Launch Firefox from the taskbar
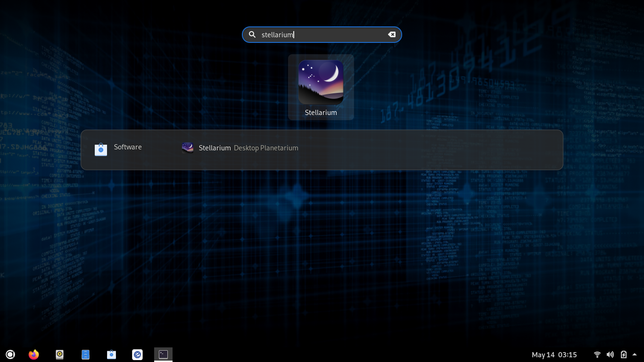This screenshot has width=644, height=362. tap(33, 354)
